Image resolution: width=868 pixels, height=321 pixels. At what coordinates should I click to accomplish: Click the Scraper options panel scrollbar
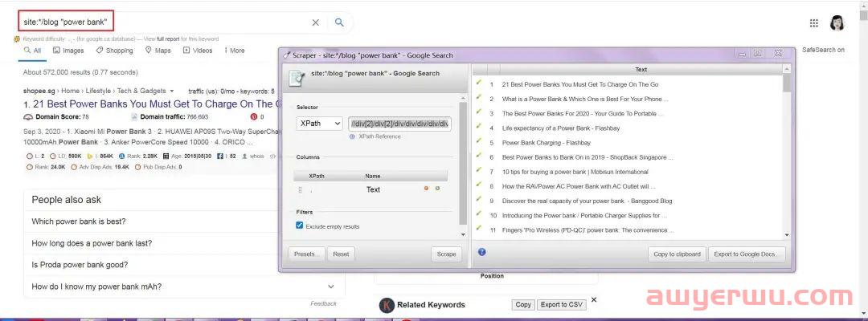coord(463,163)
